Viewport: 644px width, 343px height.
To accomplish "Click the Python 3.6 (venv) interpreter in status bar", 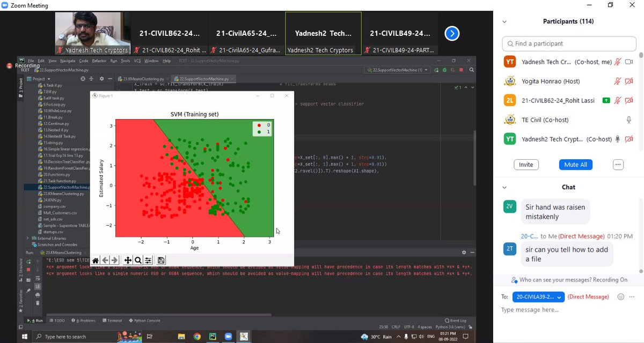I will [x=450, y=326].
